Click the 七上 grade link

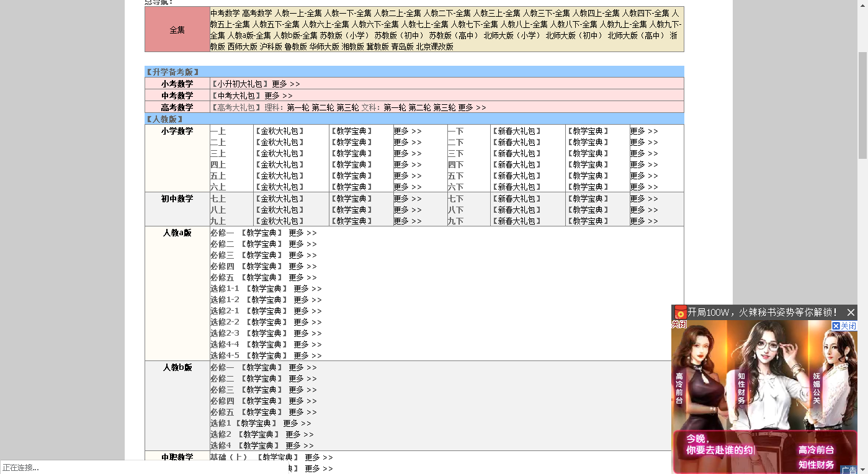[218, 199]
